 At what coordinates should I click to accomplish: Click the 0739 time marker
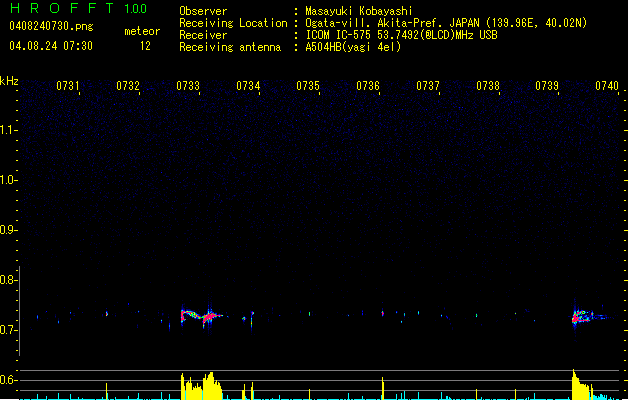pos(547,86)
